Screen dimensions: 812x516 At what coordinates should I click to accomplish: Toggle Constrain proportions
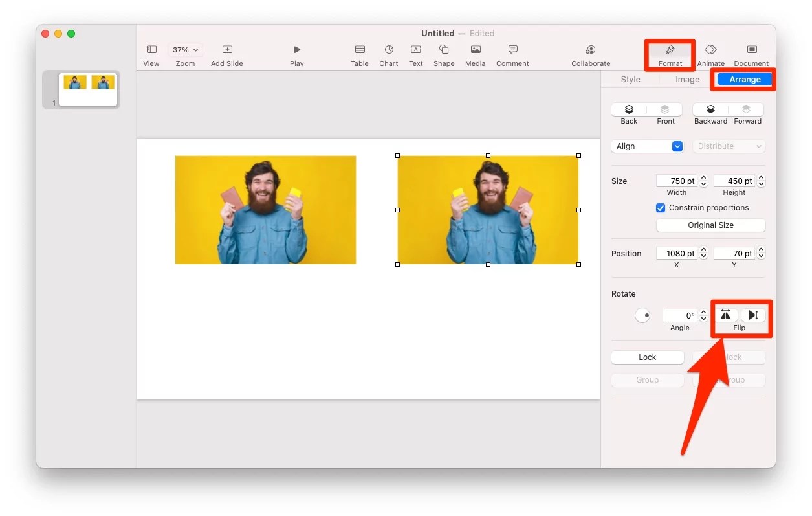coord(661,208)
